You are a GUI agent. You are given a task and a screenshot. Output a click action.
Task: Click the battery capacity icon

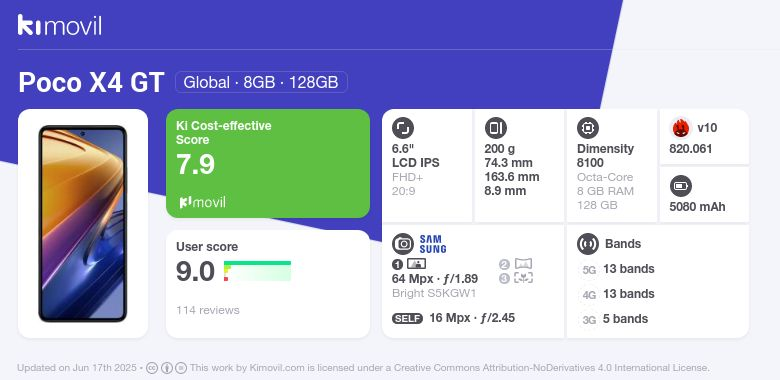[681, 187]
